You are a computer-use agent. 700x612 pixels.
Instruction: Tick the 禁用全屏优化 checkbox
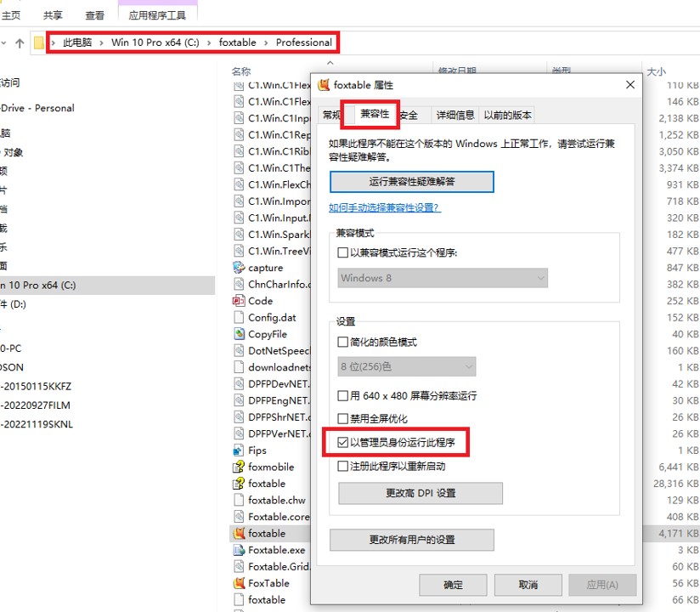click(343, 419)
